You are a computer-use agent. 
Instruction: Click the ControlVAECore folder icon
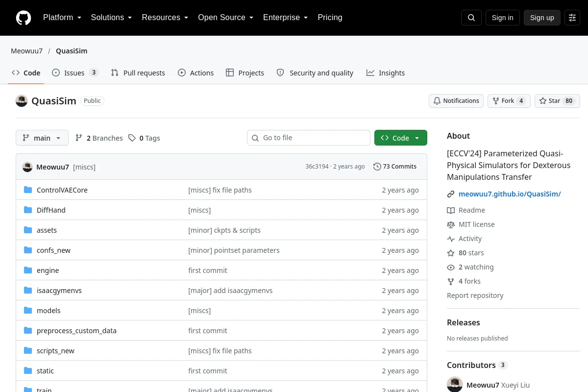pyautogui.click(x=28, y=190)
